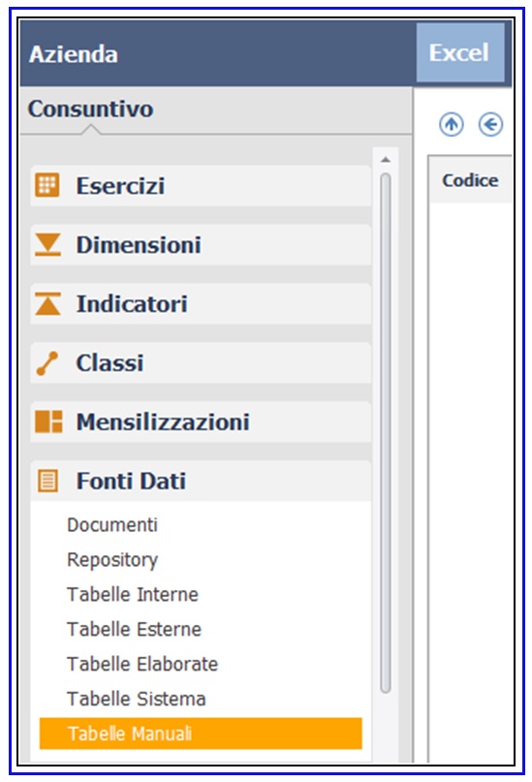
Task: Click the Codice column header
Action: 470,180
